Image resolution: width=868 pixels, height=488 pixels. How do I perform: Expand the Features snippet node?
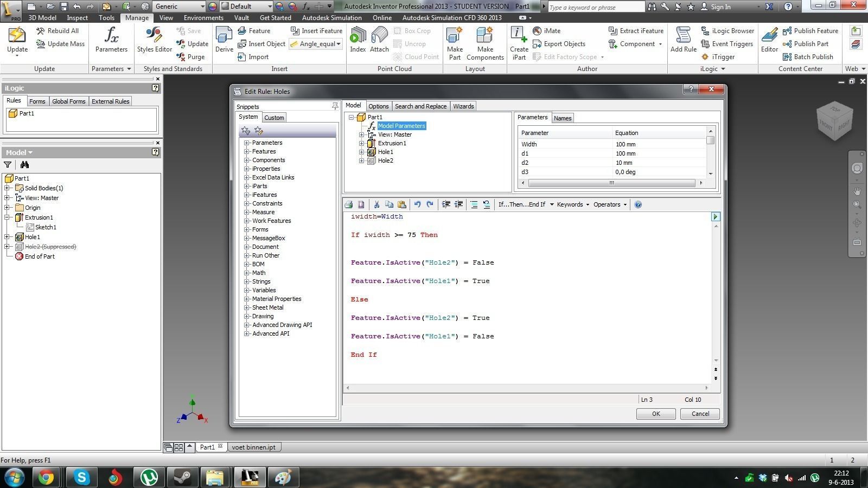[247, 152]
